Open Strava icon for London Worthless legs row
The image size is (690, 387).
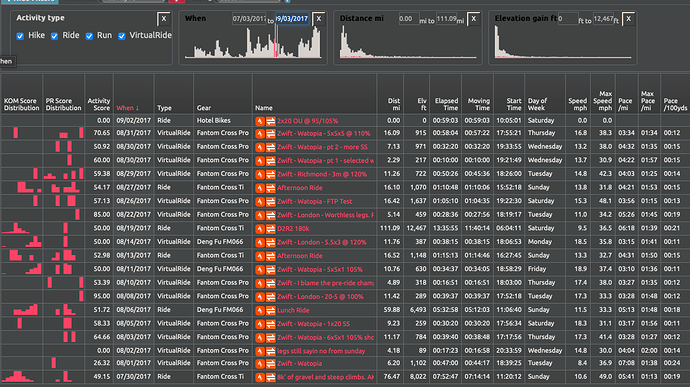point(260,215)
